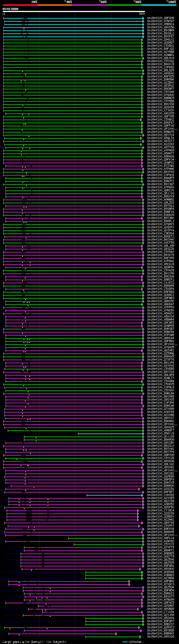This screenshot has width=179, height=644.
Task: Select the UniRef100_B8LQZ8 label
Action: pos(161,70)
